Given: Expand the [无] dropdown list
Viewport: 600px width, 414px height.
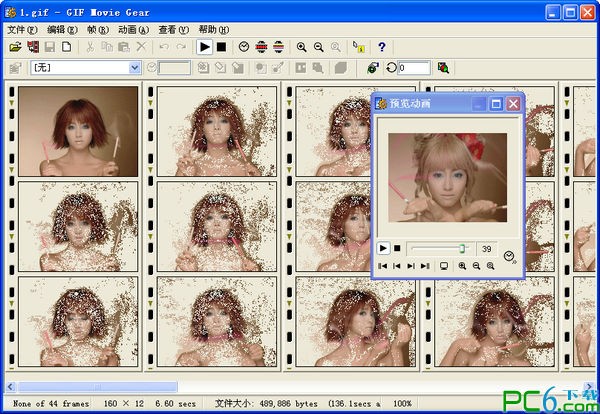Looking at the screenshot, I should click(x=134, y=68).
